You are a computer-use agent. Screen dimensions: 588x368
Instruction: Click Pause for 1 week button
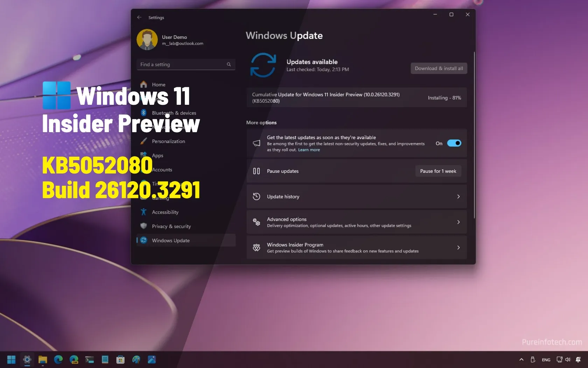[x=438, y=171]
